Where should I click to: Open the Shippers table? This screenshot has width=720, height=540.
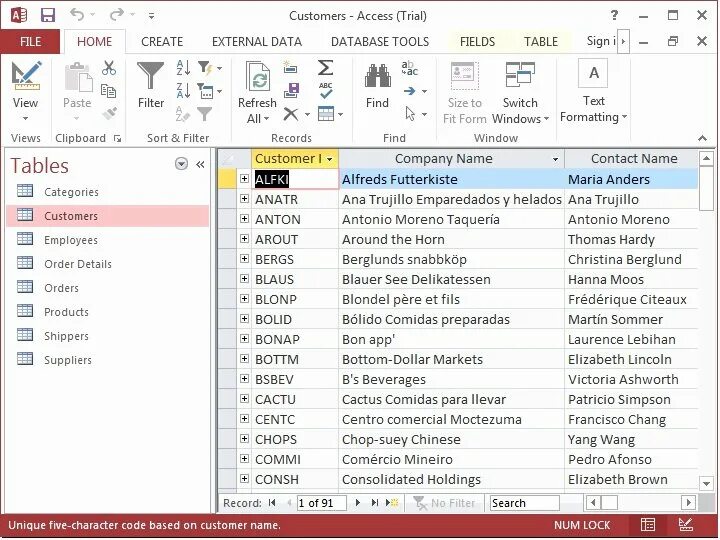108,336
